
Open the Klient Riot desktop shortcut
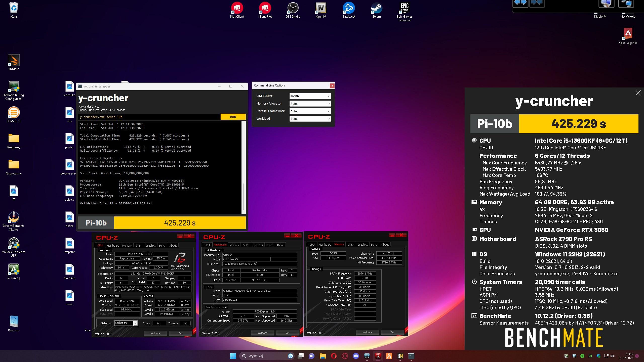(x=265, y=10)
